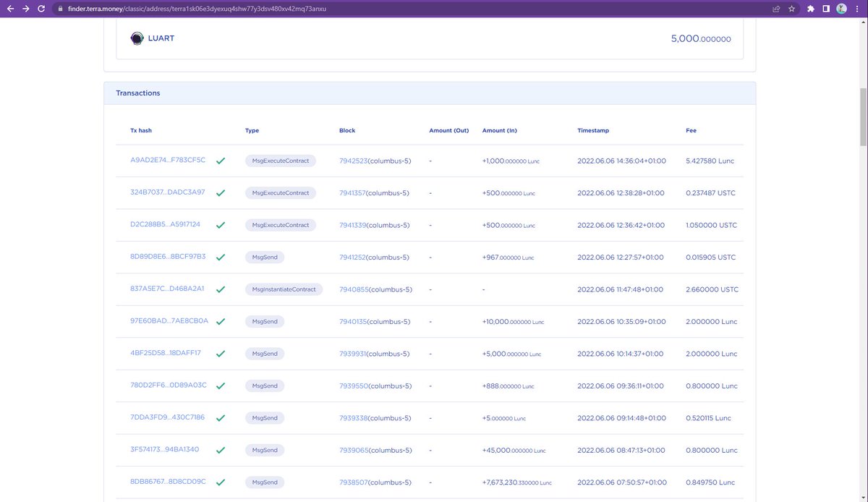Screen dimensions: 868x502
Task: Click the LUART token name
Action: pos(162,38)
